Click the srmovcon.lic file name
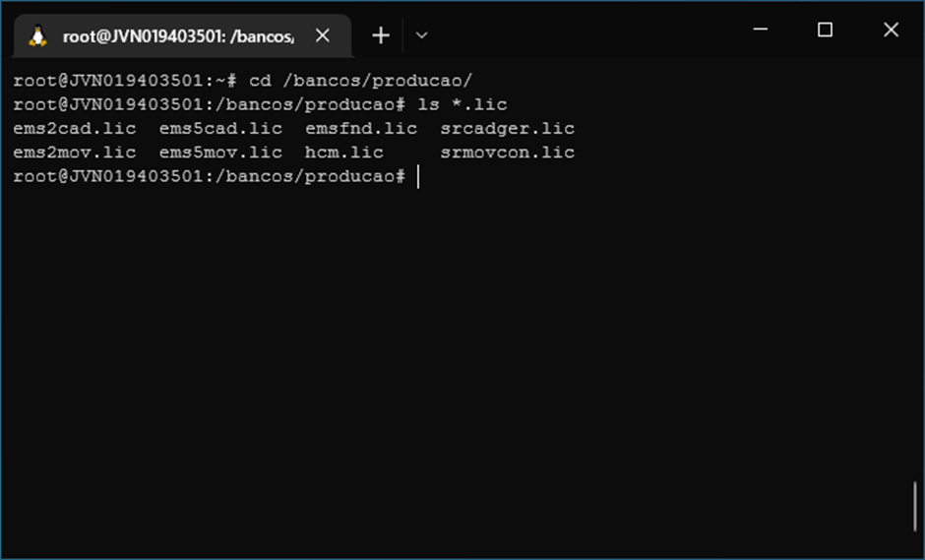This screenshot has height=560, width=925. pos(508,153)
